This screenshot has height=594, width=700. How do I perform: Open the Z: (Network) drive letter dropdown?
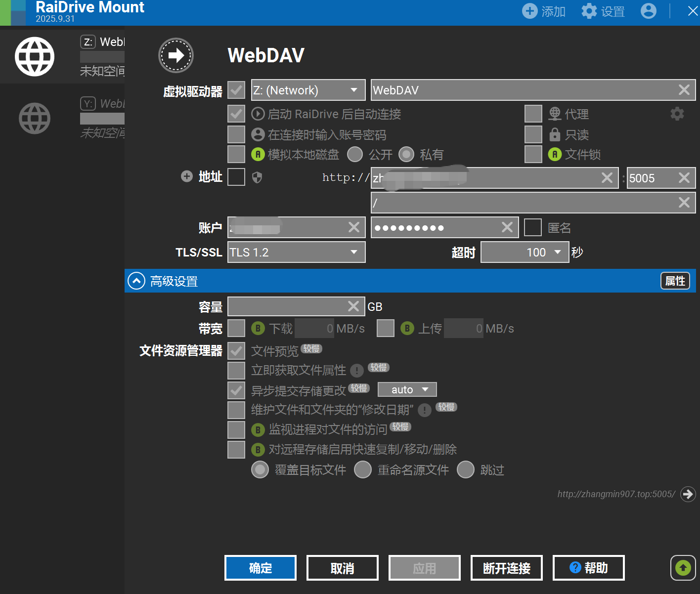(308, 90)
